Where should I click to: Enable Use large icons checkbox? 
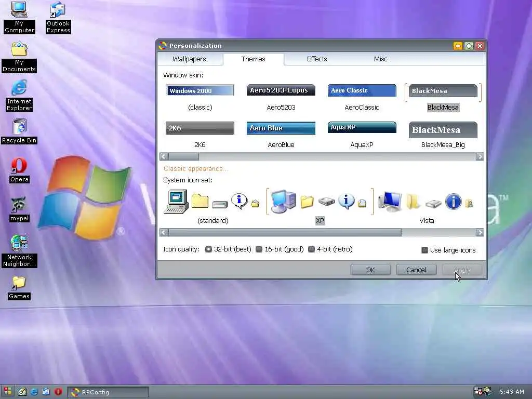[448, 250]
